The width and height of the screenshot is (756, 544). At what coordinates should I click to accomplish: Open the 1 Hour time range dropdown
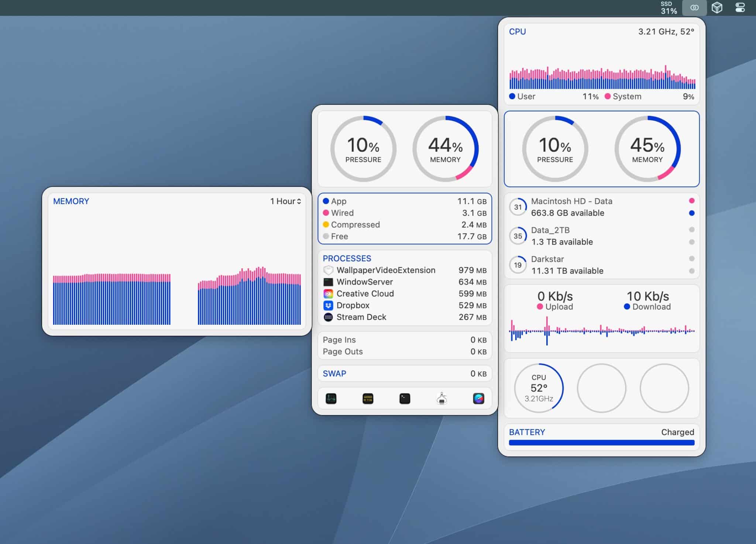click(x=285, y=202)
